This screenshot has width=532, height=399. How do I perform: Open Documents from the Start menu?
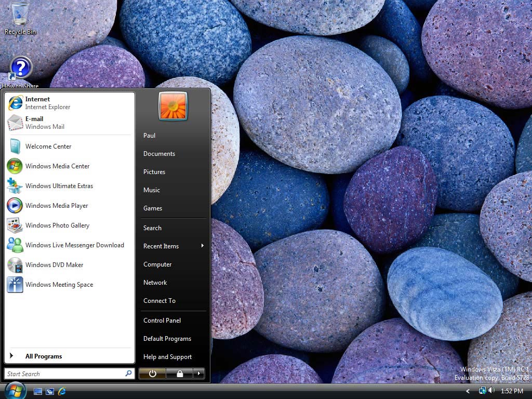pyautogui.click(x=173, y=154)
